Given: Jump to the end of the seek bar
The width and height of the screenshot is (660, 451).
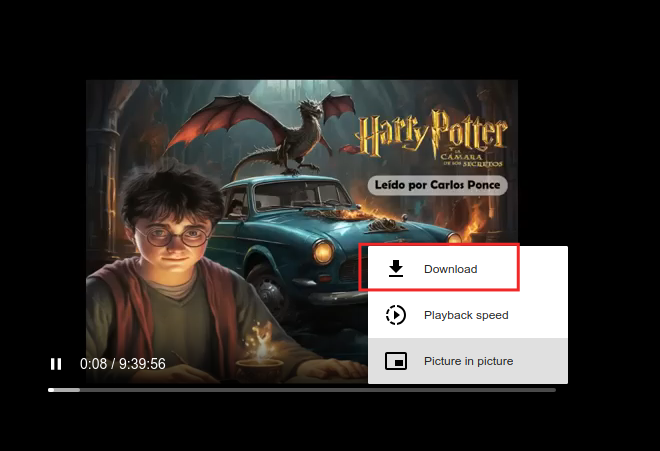Looking at the screenshot, I should pyautogui.click(x=554, y=389).
